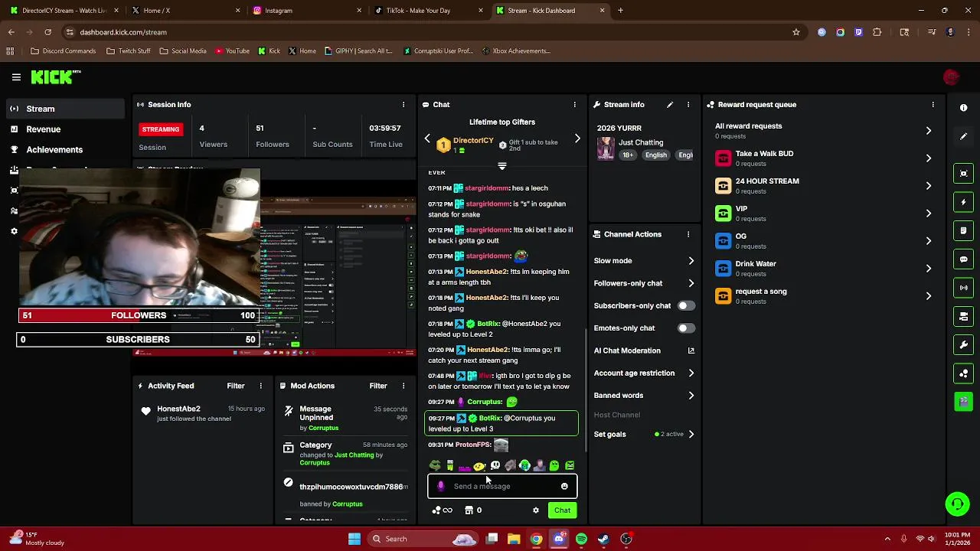
Task: Open Reward request queue options menu
Action: coord(933,105)
